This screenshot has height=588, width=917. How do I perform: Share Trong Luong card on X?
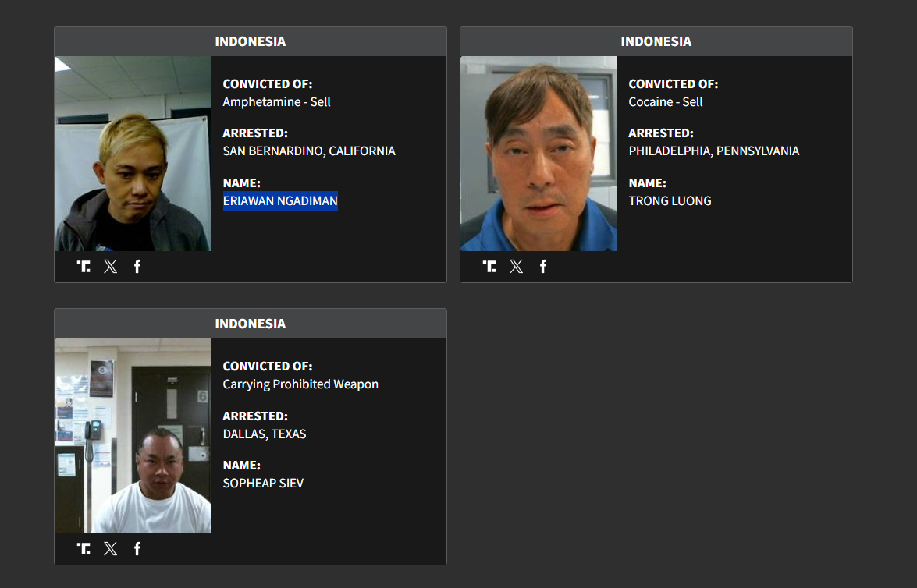click(x=517, y=267)
